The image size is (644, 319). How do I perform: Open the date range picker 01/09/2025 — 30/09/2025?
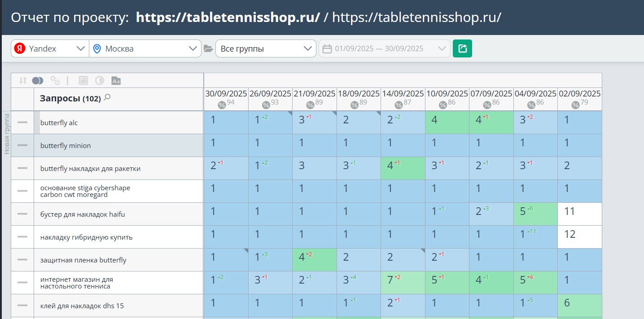click(385, 48)
